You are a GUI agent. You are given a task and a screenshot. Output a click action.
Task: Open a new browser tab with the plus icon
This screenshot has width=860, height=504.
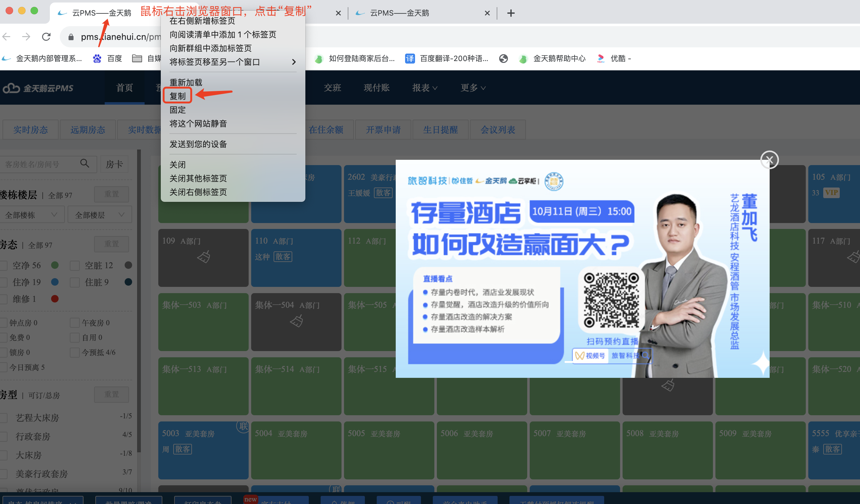(x=511, y=13)
